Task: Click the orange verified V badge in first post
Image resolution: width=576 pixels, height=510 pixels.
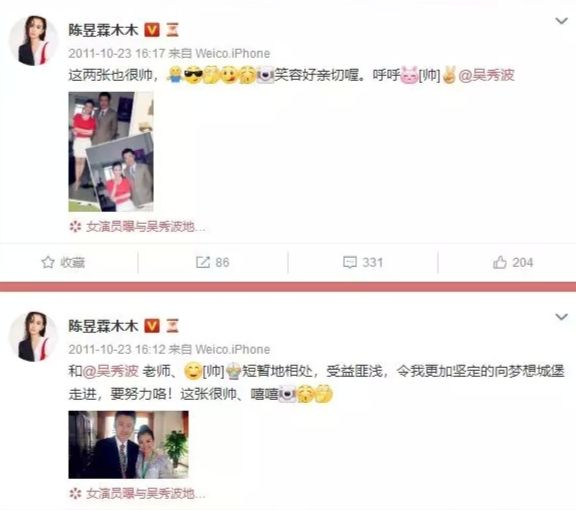Action: tap(152, 30)
